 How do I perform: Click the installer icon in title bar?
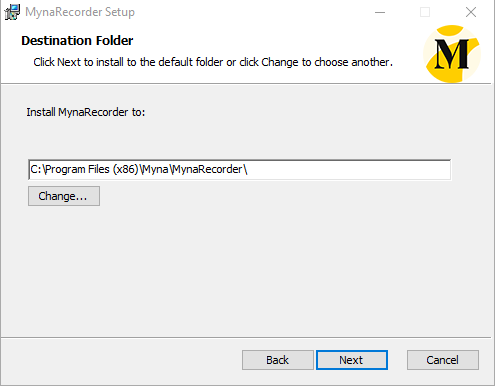pos(12,12)
